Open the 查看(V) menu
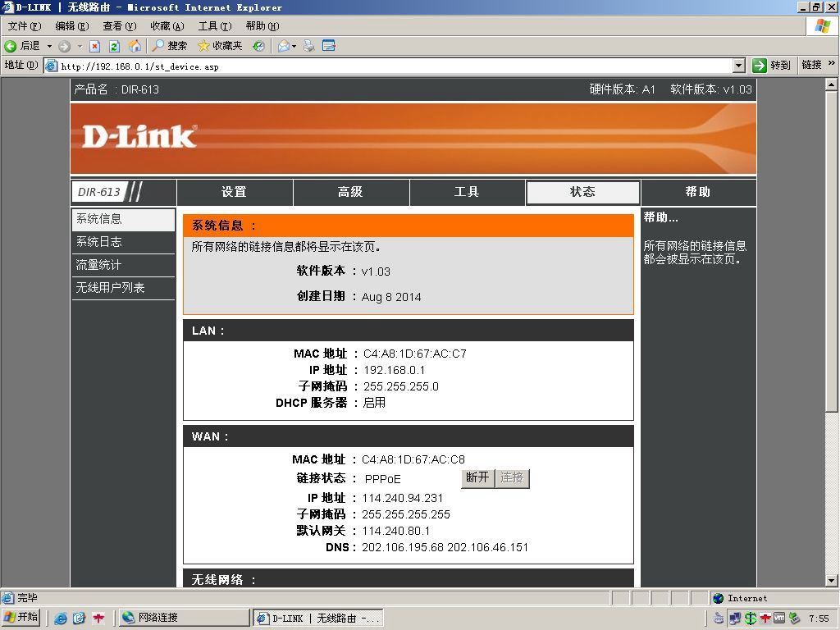 tap(120, 26)
